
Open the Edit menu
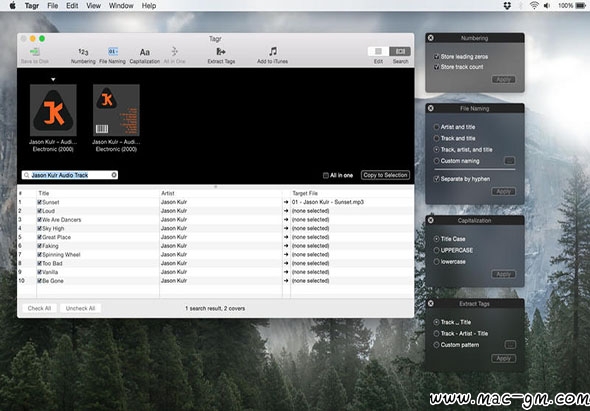coord(72,6)
